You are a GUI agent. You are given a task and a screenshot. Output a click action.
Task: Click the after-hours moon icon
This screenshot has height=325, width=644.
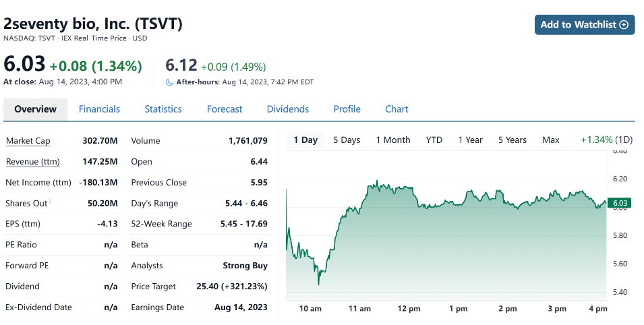[169, 82]
